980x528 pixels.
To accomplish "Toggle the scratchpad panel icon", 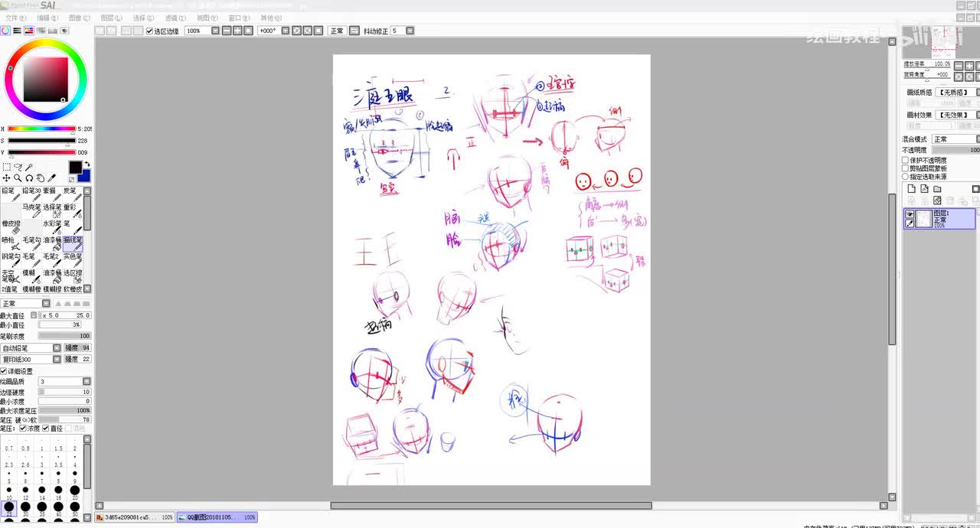I will point(64,31).
